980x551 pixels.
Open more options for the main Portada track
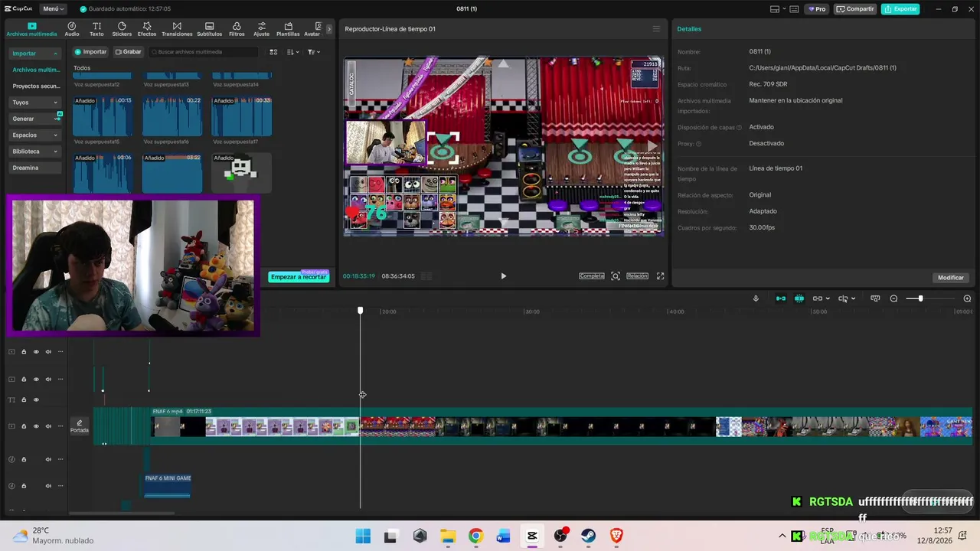click(x=60, y=426)
